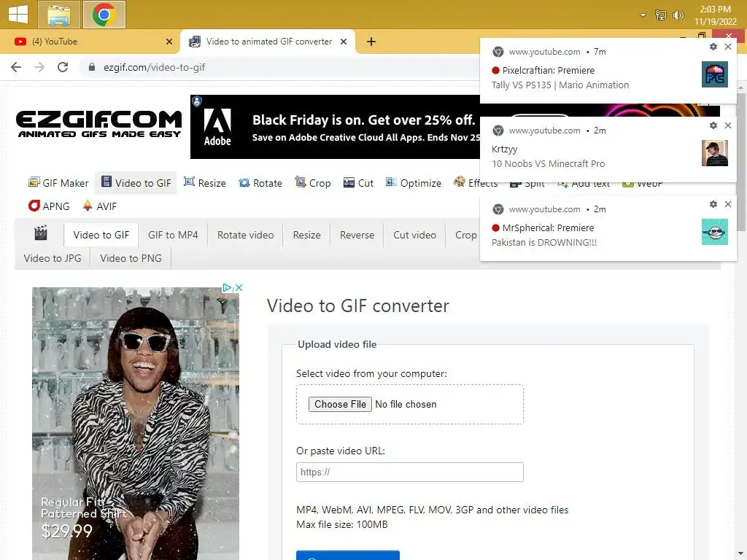The image size is (747, 560).
Task: Click the GIF Maker icon
Action: 34,182
